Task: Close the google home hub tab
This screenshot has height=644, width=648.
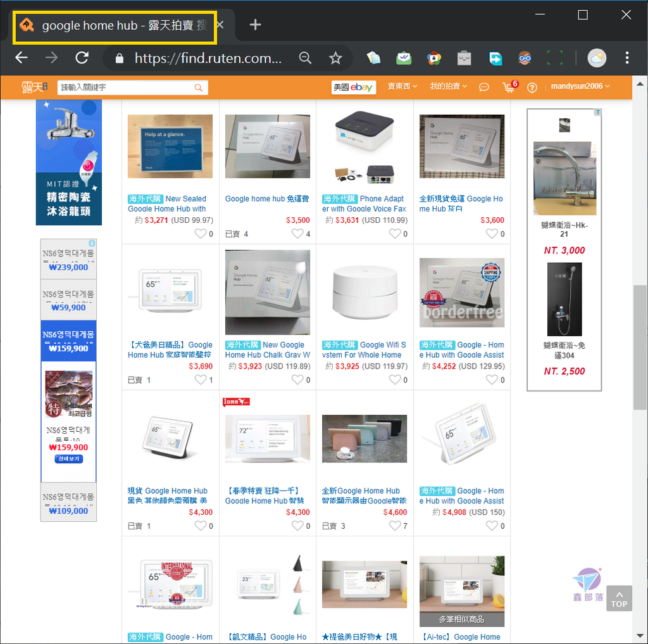Action: pos(221,25)
